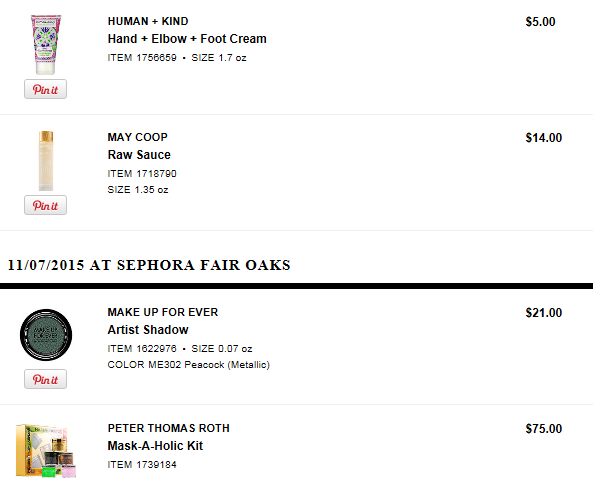Open the MAKE UP FOR EVER brand link
This screenshot has height=478, width=593.
[163, 312]
